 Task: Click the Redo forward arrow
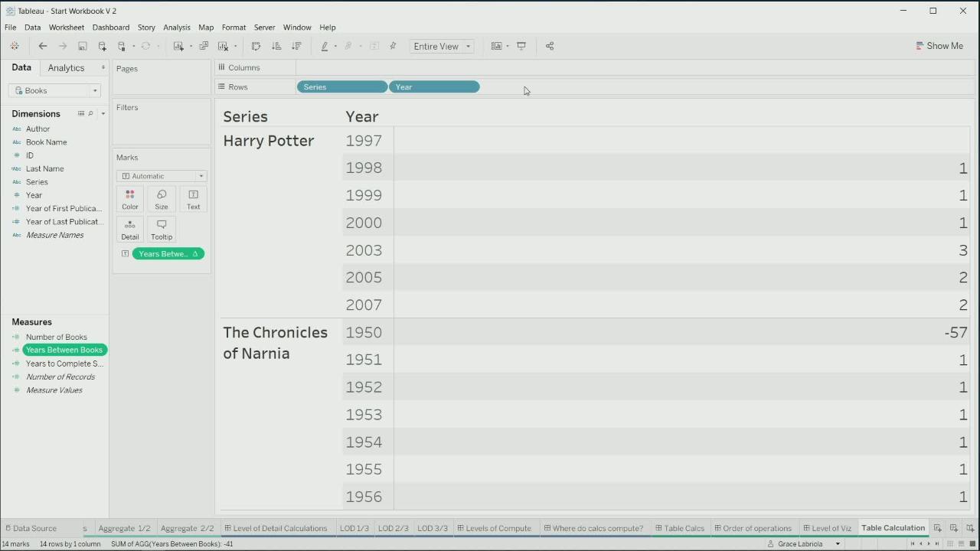click(63, 46)
